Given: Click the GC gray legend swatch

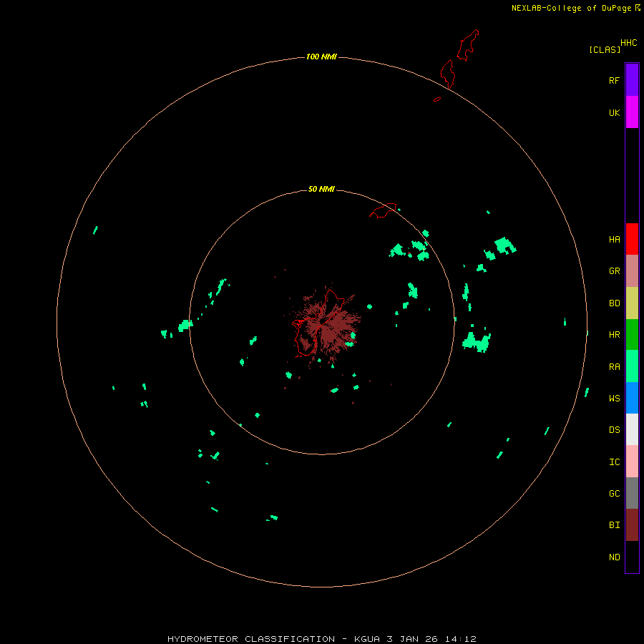Looking at the screenshot, I should tap(632, 493).
